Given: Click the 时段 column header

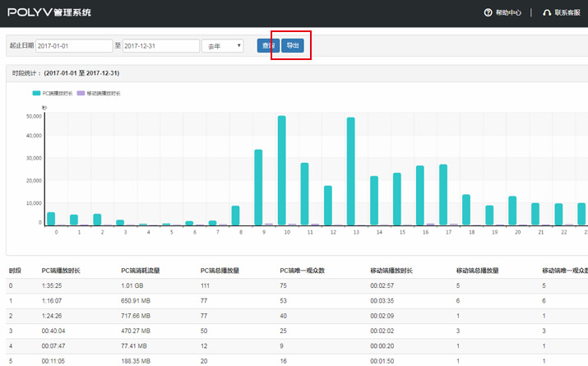Looking at the screenshot, I should tap(15, 270).
